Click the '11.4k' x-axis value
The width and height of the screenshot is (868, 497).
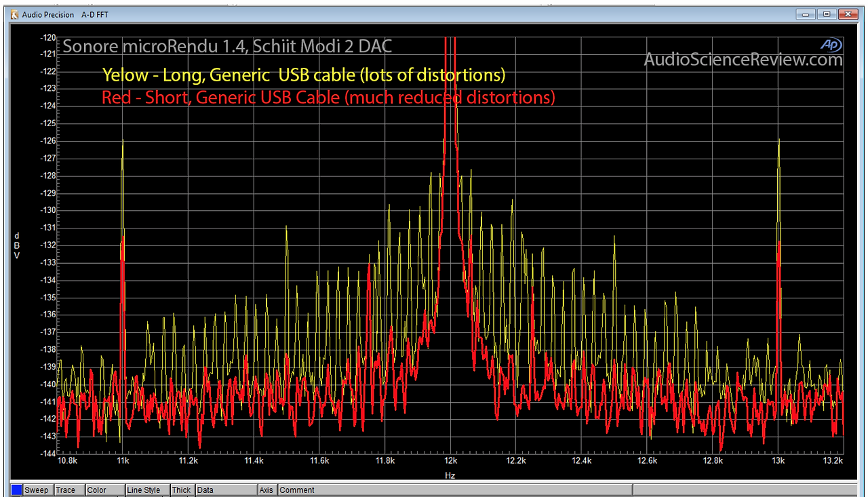254,461
